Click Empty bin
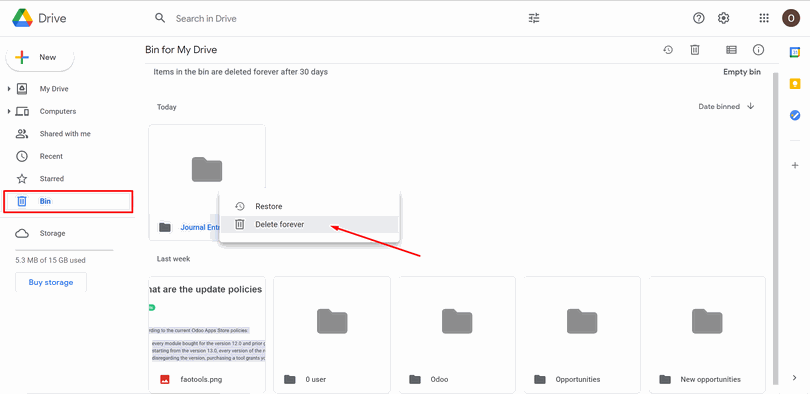Screen dimensions: 810x394 pos(742,72)
